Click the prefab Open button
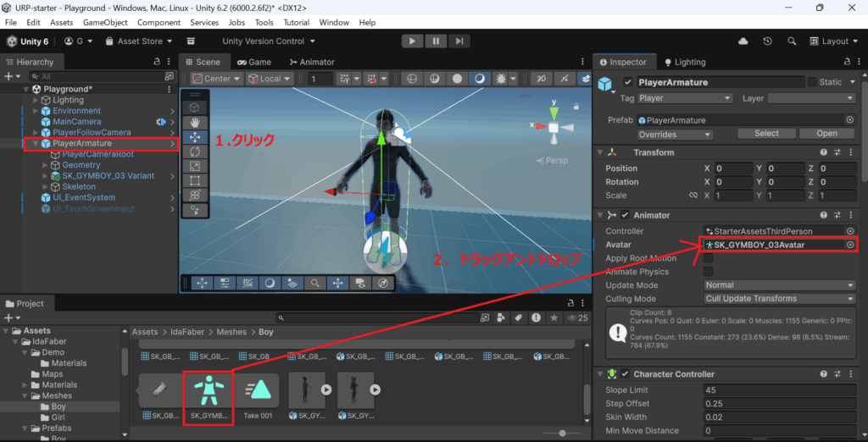This screenshot has height=442, width=868. coord(826,134)
